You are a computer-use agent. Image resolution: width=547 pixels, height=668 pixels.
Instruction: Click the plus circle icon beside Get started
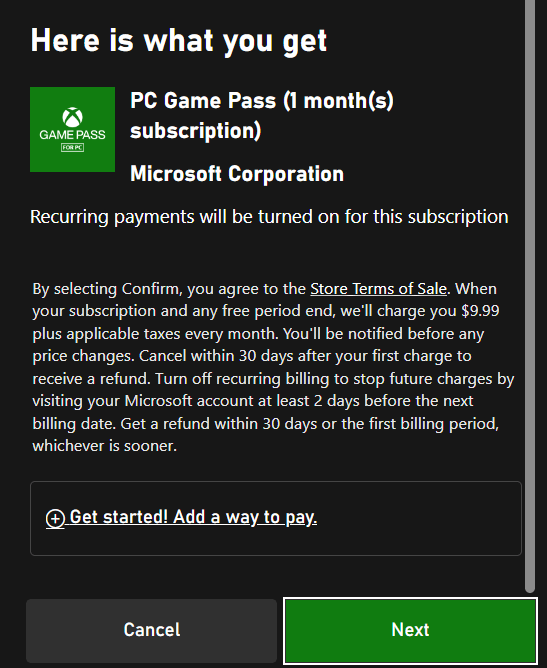click(55, 519)
